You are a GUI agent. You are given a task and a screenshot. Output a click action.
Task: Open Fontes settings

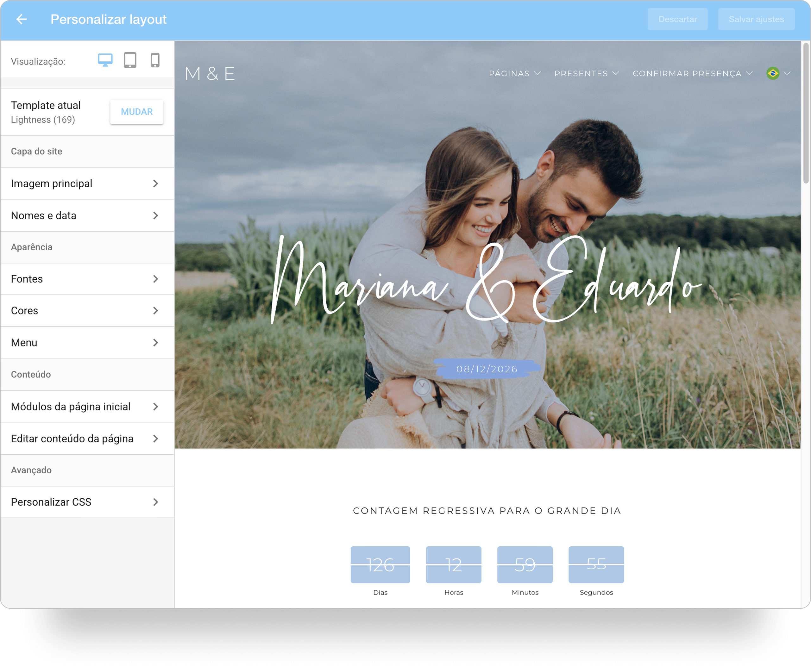(x=87, y=279)
